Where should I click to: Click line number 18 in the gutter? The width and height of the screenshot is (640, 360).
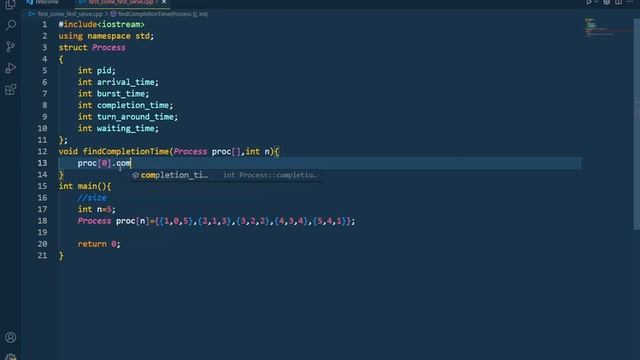click(42, 221)
